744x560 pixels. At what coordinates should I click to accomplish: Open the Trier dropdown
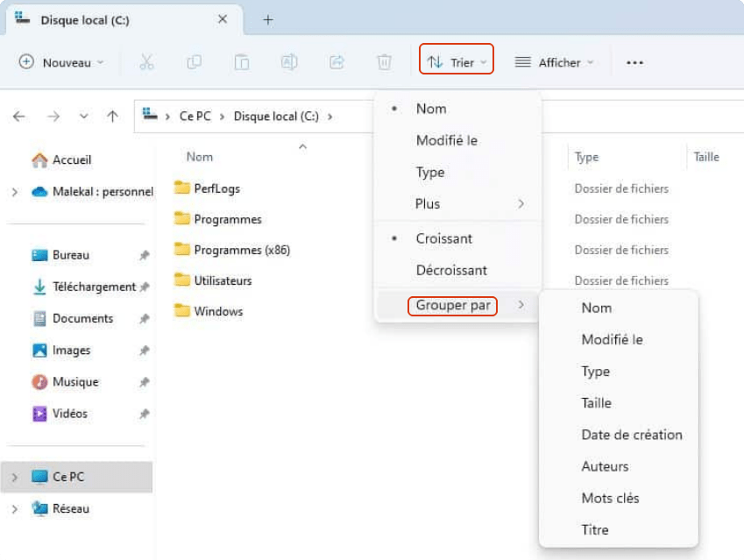click(457, 60)
